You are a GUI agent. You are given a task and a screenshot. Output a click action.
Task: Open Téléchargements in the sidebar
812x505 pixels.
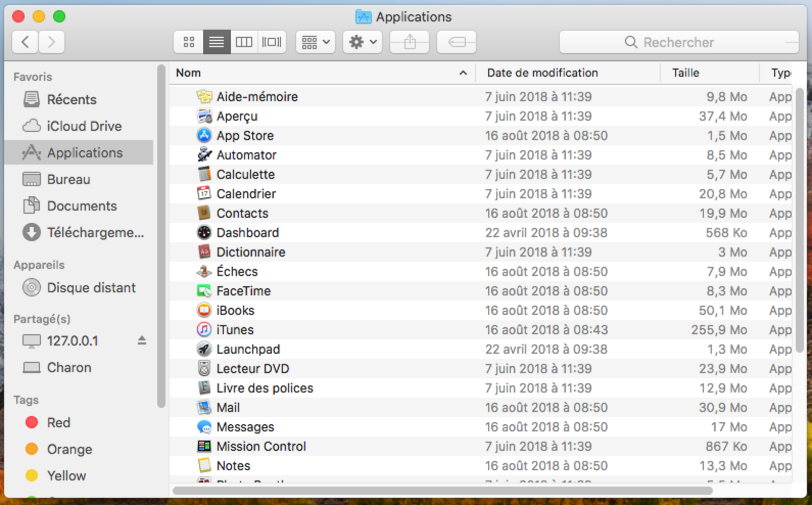pyautogui.click(x=79, y=233)
